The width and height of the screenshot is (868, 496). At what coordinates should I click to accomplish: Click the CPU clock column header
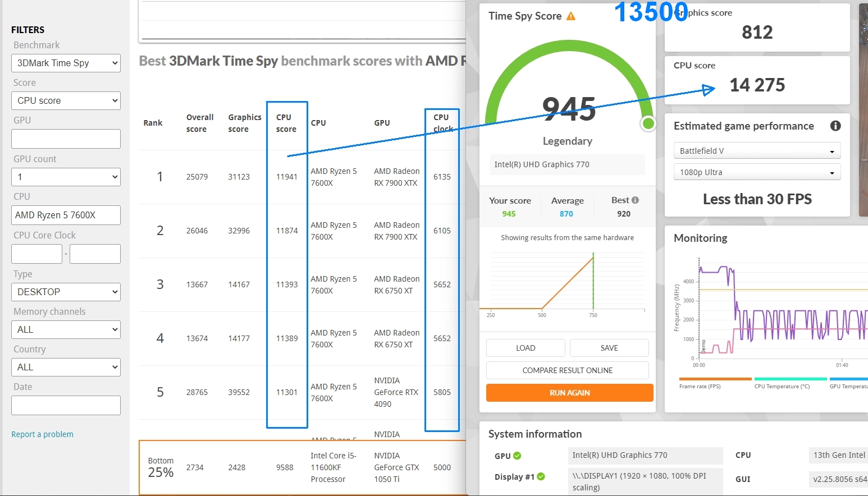pyautogui.click(x=443, y=123)
